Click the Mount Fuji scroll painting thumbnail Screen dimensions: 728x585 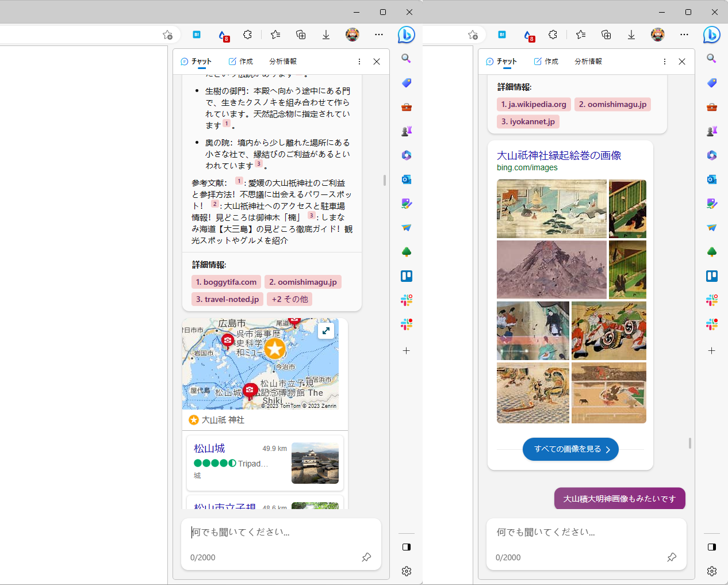tap(551, 269)
